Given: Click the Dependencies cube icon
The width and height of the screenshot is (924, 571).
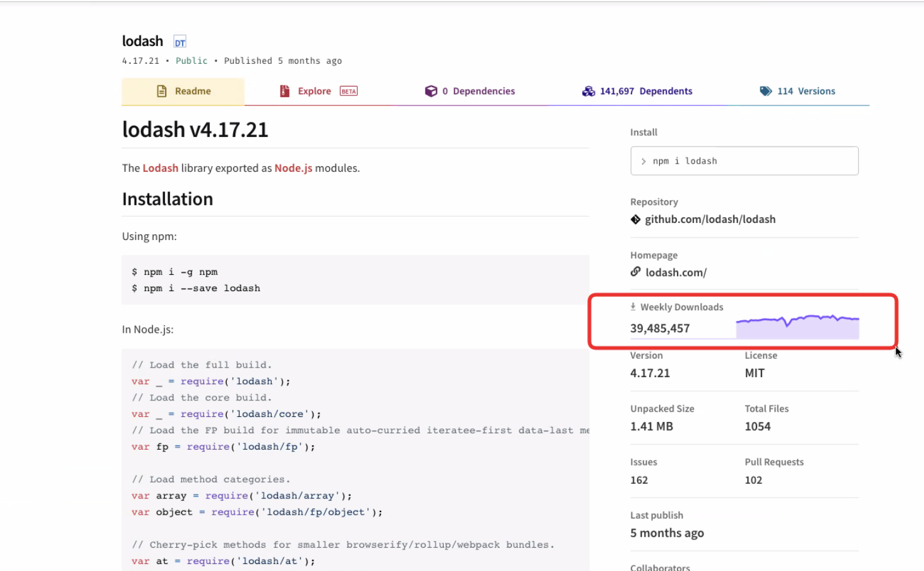Looking at the screenshot, I should [x=431, y=92].
